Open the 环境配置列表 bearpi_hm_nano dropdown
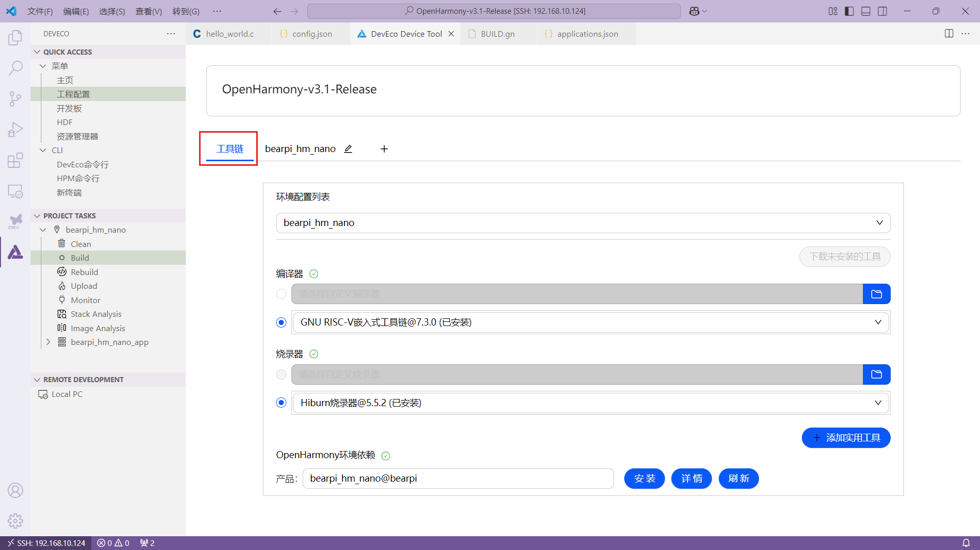The width and height of the screenshot is (980, 550). point(583,223)
